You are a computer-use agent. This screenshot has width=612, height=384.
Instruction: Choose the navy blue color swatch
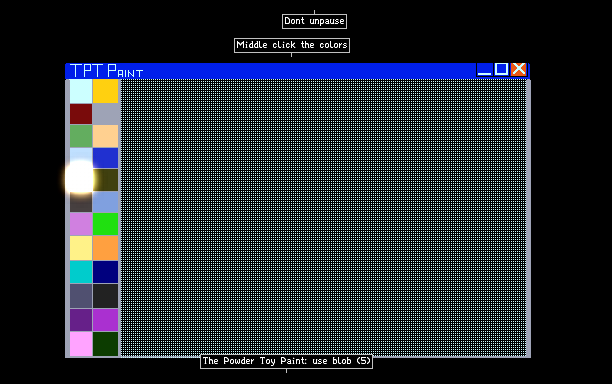[x=105, y=272]
